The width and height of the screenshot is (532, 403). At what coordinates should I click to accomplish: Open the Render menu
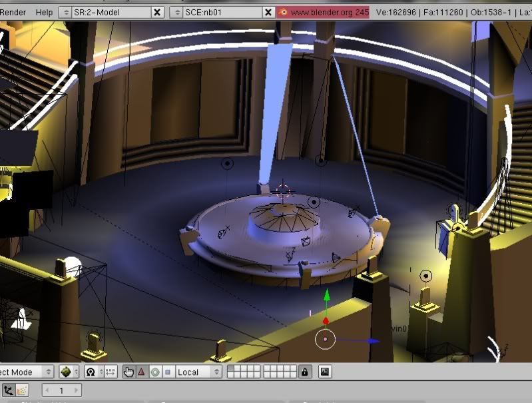[x=13, y=13]
